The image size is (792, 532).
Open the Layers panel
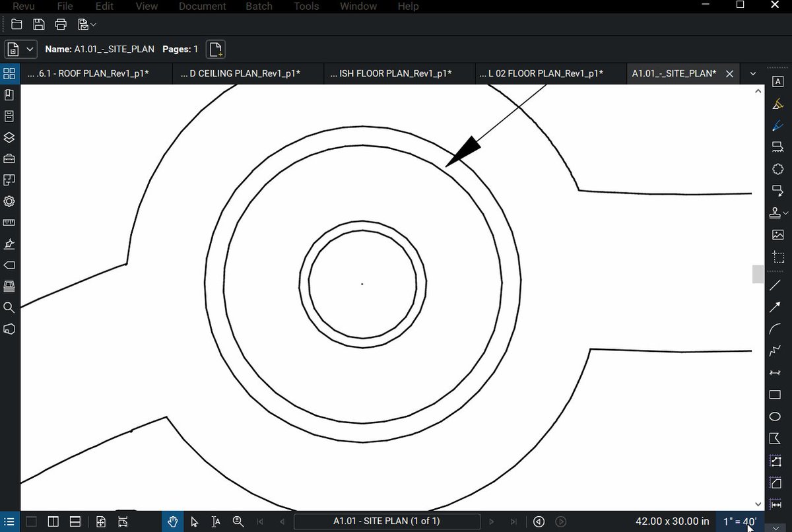coord(9,137)
